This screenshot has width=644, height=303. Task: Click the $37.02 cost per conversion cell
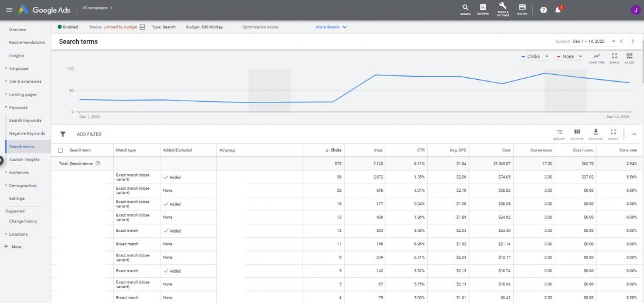(x=587, y=177)
